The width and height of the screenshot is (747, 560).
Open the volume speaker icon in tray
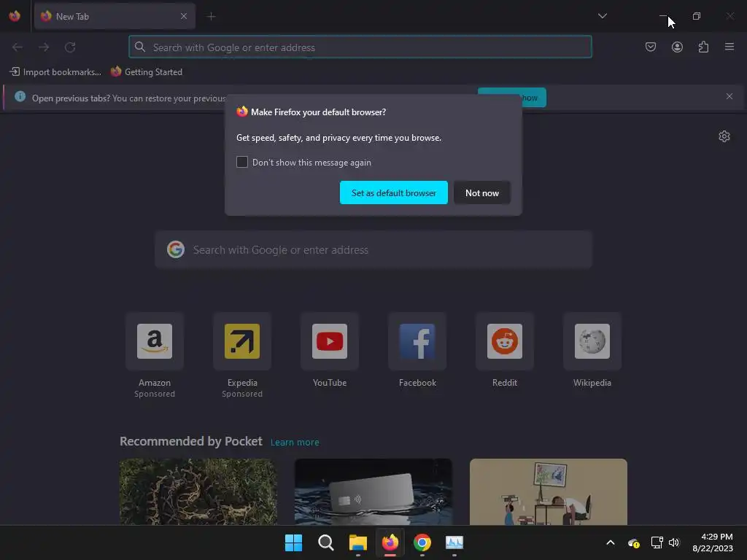673,542
